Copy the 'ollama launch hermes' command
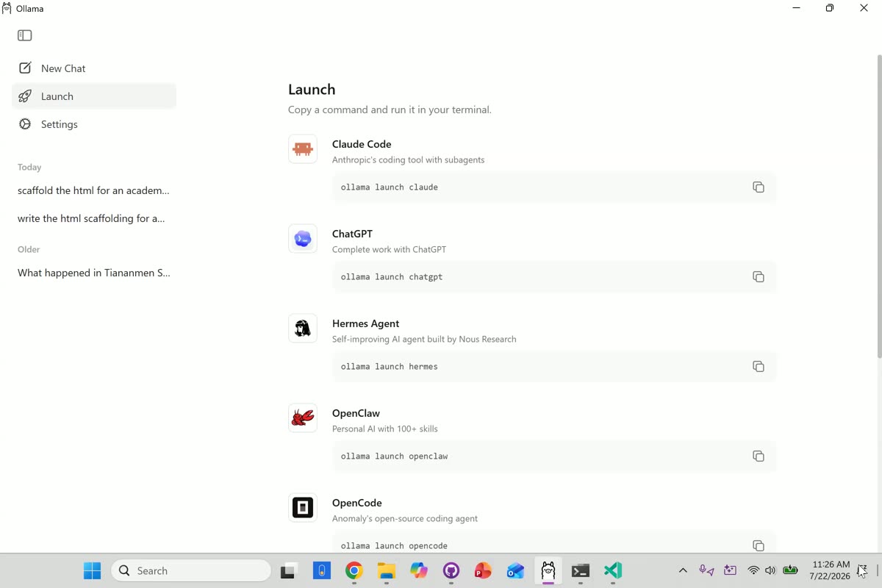This screenshot has width=882, height=588. tap(759, 367)
